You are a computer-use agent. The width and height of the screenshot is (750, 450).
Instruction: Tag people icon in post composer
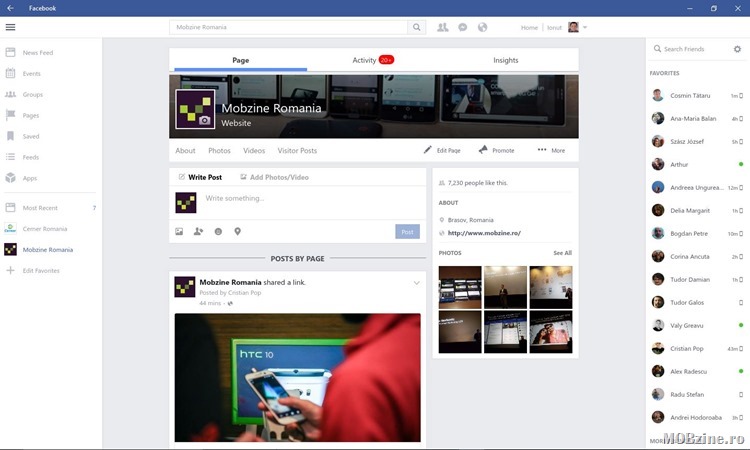click(x=198, y=231)
